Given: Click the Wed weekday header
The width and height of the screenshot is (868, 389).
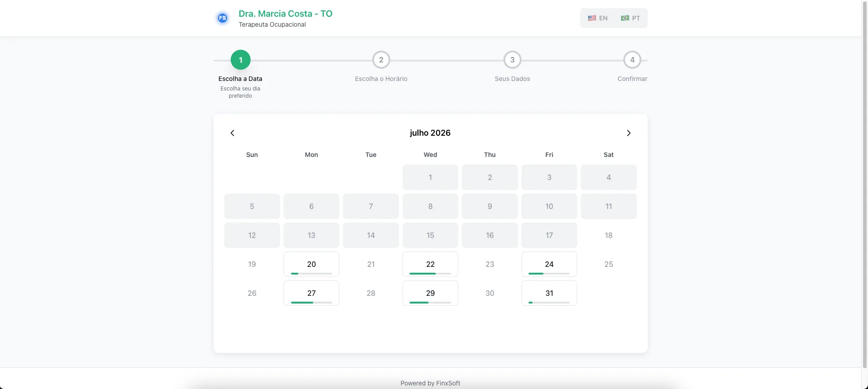Looking at the screenshot, I should [430, 155].
